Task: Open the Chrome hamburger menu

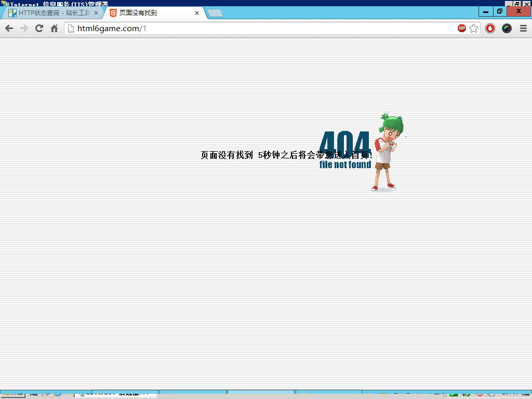Action: point(524,29)
